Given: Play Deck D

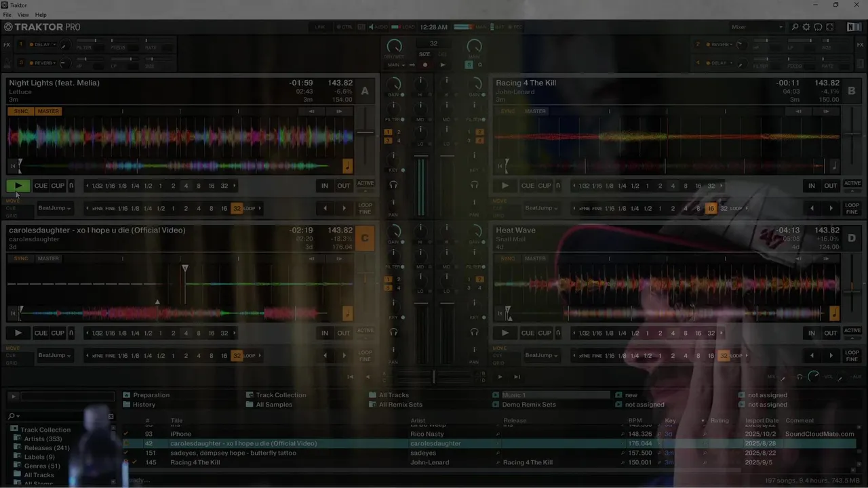Looking at the screenshot, I should coord(505,333).
